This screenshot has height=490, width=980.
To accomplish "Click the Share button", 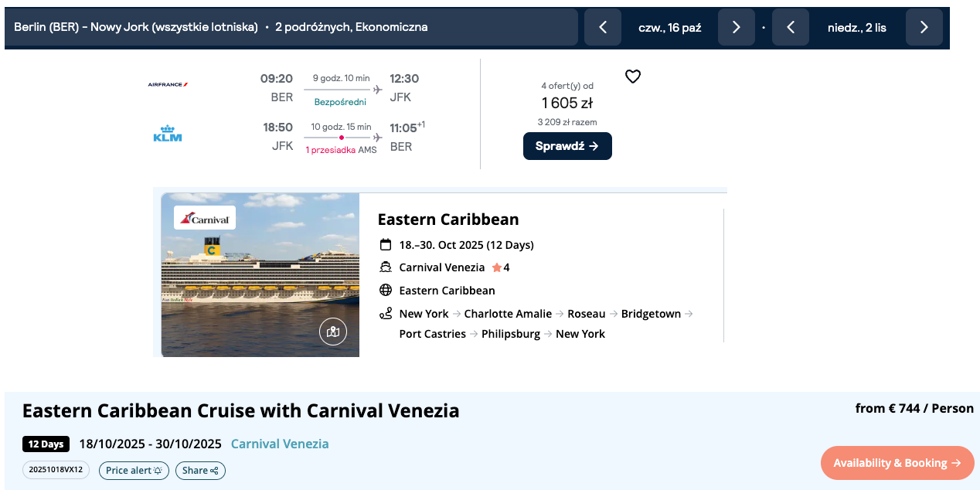I will [x=200, y=470].
